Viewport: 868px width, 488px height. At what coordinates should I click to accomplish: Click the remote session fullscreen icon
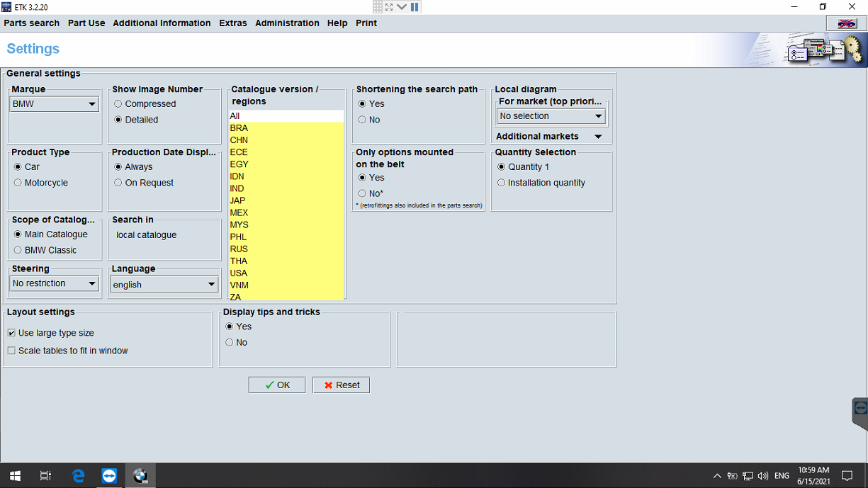tap(389, 6)
